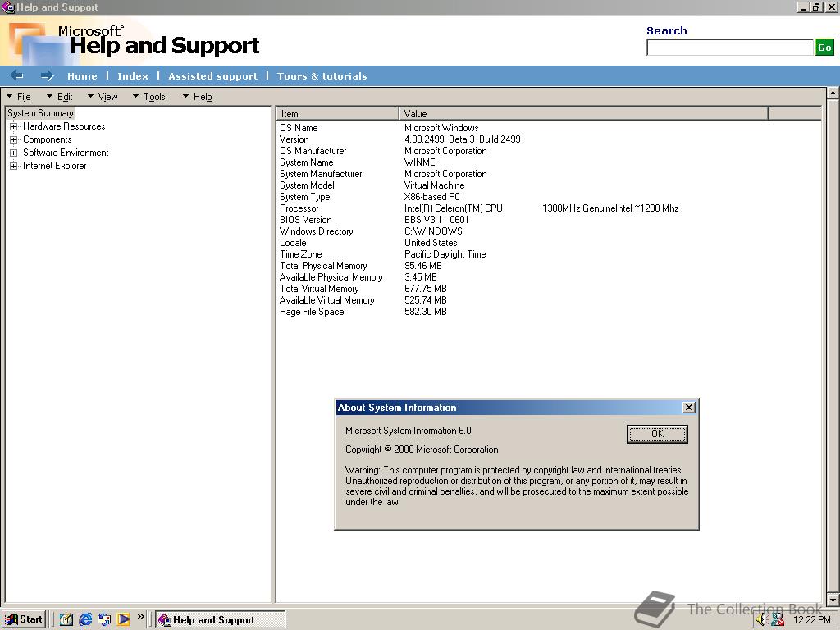Click the 95.46 MB memory value
Screen dimensions: 840x630
[423, 266]
